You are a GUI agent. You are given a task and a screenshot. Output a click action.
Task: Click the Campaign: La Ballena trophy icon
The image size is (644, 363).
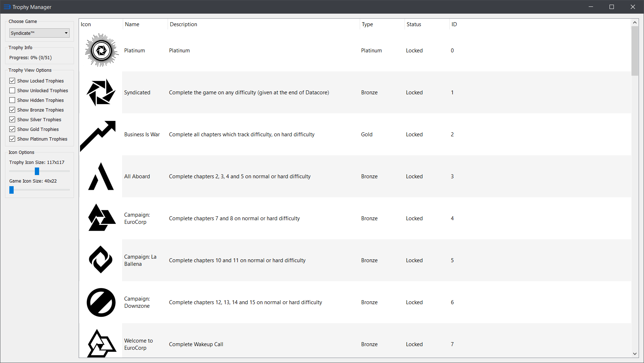(x=101, y=259)
